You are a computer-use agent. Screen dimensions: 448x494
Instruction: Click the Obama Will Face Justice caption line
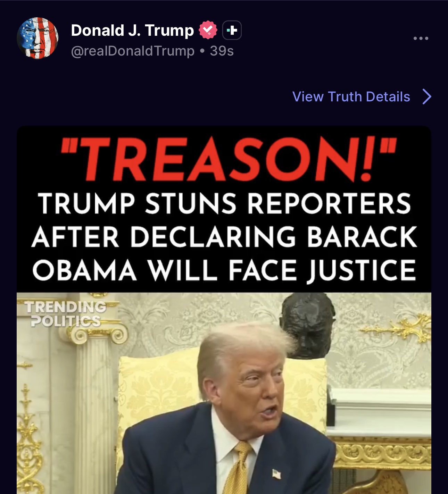click(224, 271)
